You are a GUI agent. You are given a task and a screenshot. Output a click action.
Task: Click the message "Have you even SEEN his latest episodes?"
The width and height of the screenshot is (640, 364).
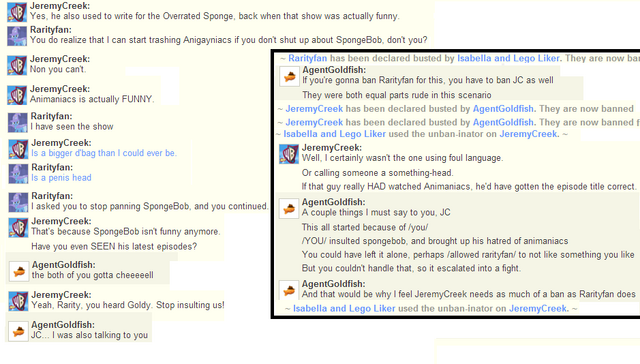tap(114, 246)
